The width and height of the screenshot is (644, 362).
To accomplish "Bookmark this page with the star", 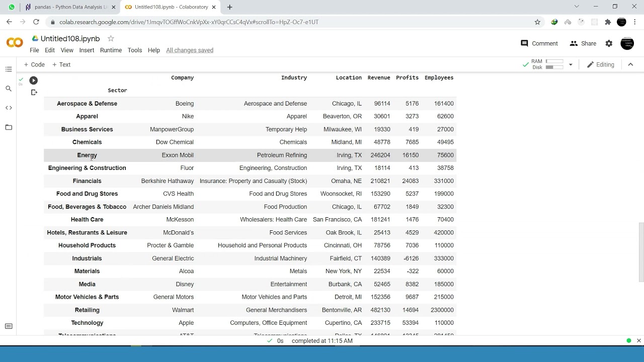I will [x=537, y=22].
